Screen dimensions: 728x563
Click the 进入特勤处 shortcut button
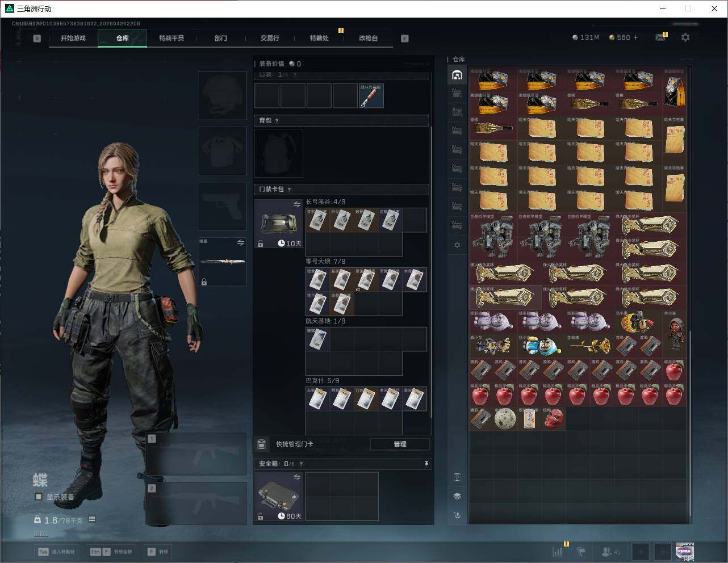(x=56, y=552)
